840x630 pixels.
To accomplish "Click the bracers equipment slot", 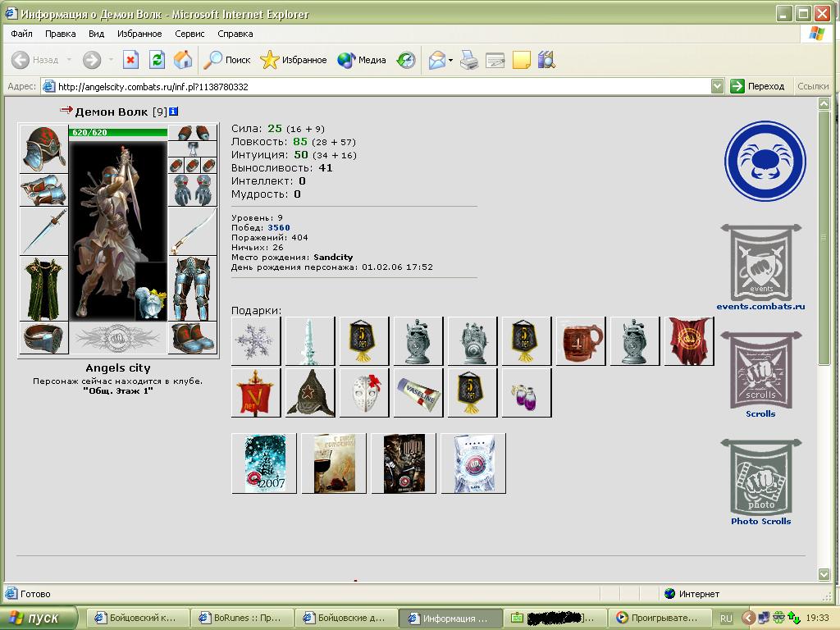I will 43,189.
